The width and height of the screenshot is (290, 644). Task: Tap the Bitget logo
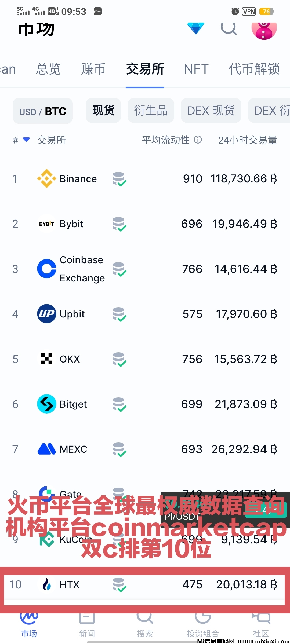pos(47,404)
